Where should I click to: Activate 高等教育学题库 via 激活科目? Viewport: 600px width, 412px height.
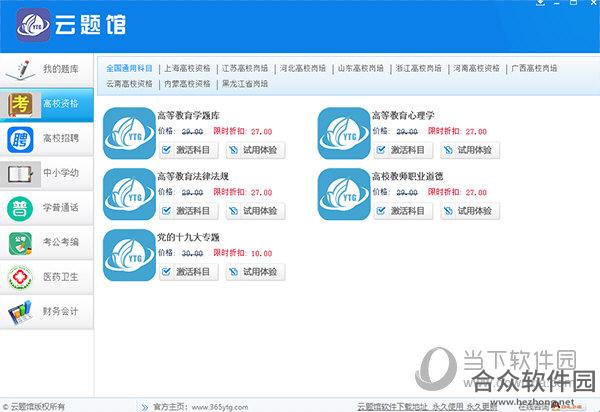189,150
